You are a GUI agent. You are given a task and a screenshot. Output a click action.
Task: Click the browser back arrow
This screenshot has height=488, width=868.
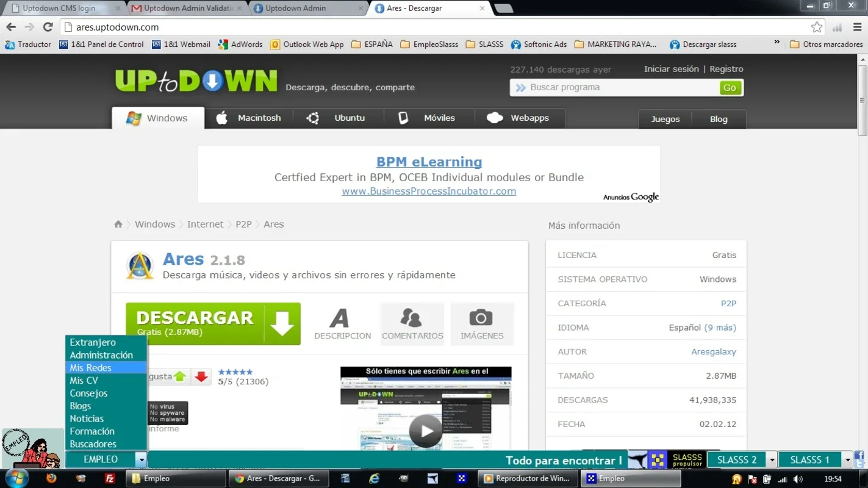11,27
